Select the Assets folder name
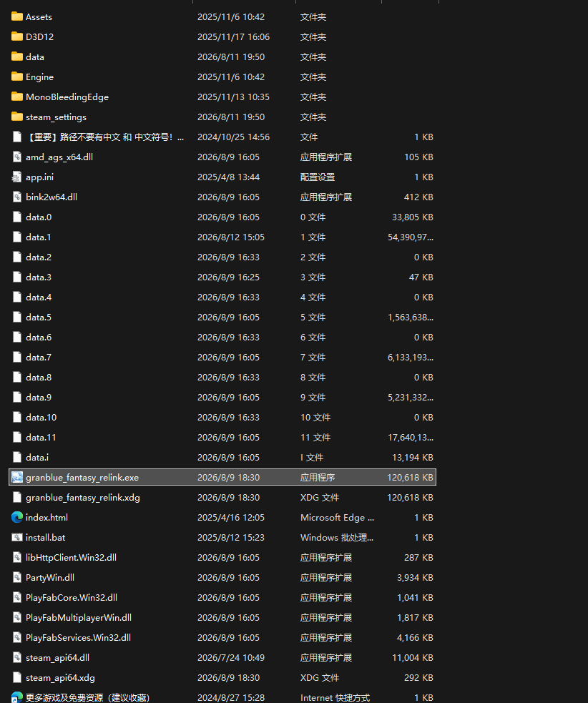The height and width of the screenshot is (703, 588). click(x=39, y=17)
